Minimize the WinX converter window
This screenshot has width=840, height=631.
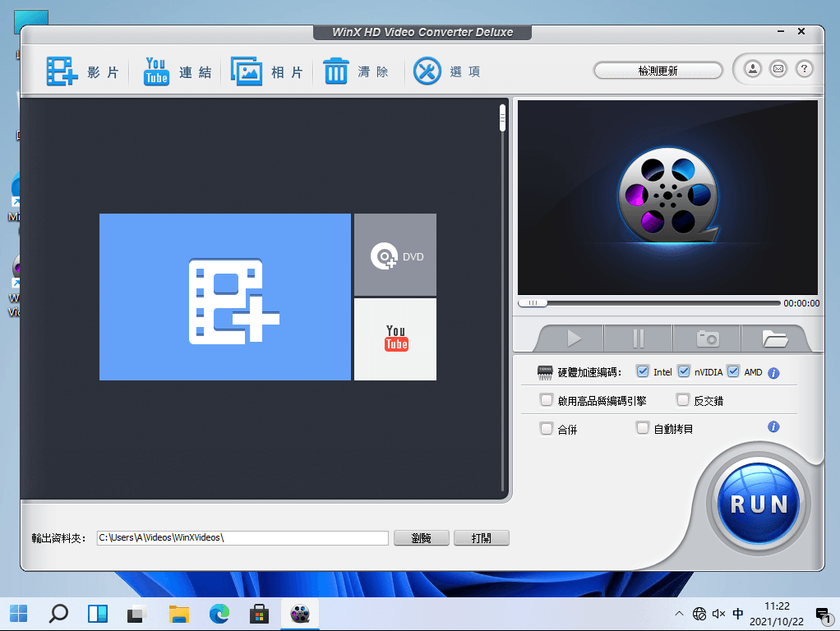click(781, 31)
